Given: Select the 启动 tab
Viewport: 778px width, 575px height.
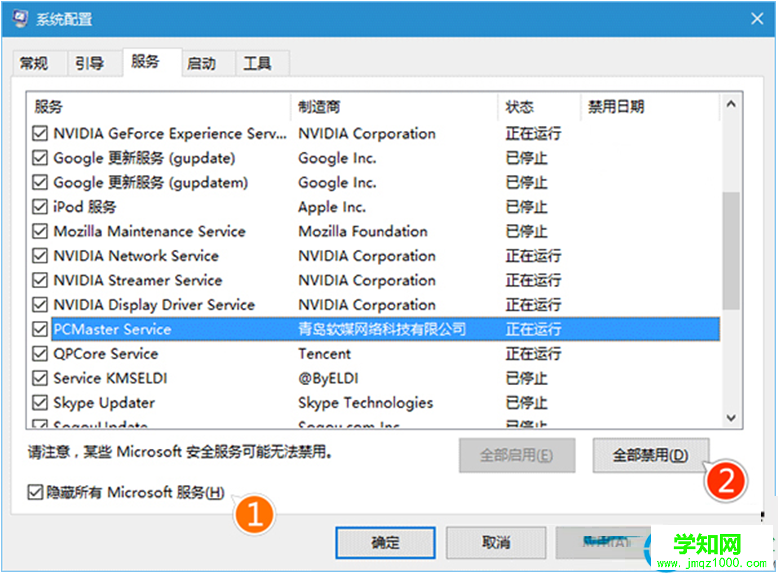Looking at the screenshot, I should (x=201, y=64).
